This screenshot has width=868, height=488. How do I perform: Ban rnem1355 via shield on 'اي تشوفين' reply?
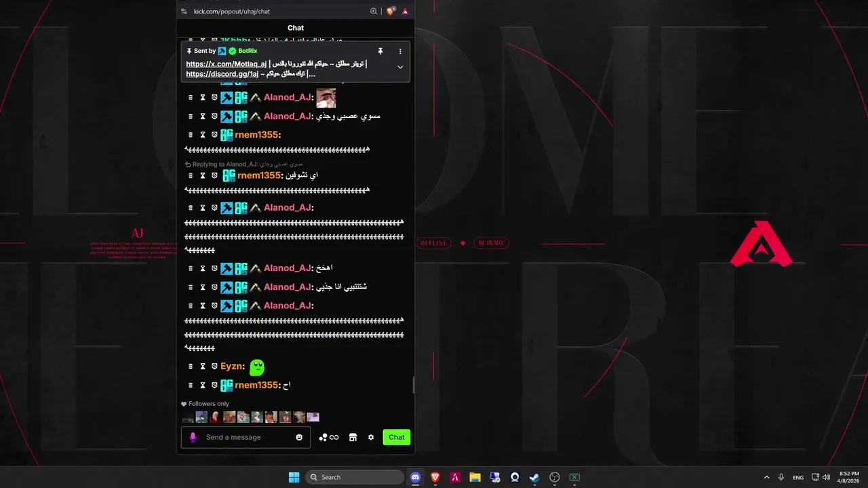(214, 176)
